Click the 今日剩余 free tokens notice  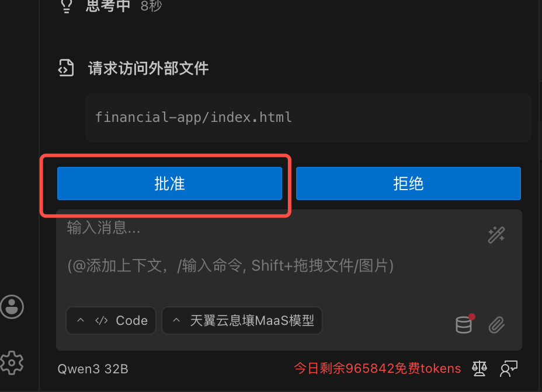(x=377, y=369)
